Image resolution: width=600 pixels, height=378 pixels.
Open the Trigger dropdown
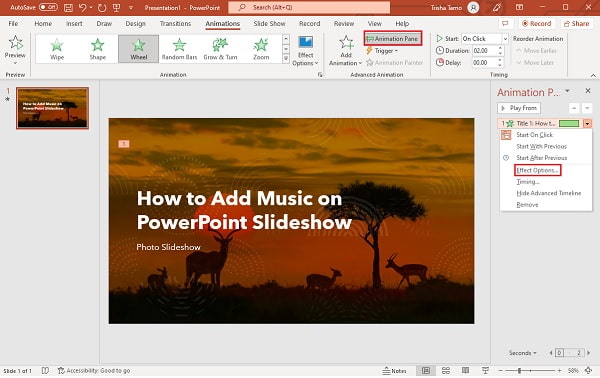click(x=382, y=51)
